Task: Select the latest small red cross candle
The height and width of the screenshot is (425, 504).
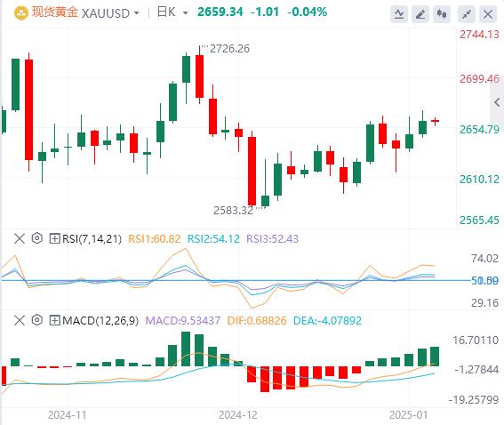Action: click(436, 122)
